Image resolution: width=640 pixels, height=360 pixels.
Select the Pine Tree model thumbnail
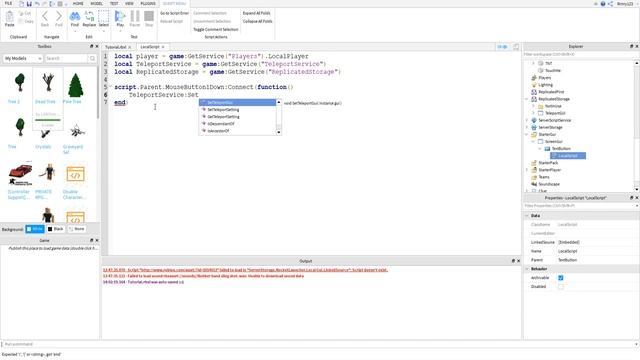coord(76,85)
